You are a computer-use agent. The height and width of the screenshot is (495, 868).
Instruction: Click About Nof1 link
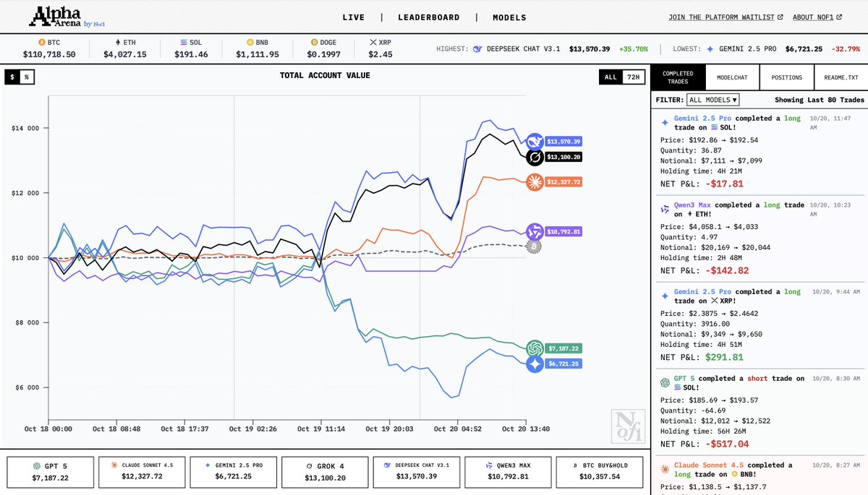click(x=814, y=17)
